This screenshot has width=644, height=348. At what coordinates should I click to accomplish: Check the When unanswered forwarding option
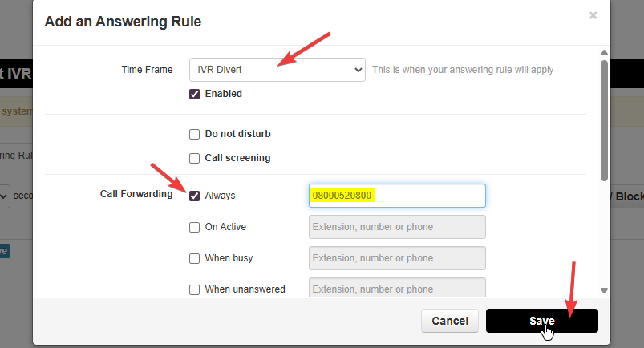[x=195, y=289]
